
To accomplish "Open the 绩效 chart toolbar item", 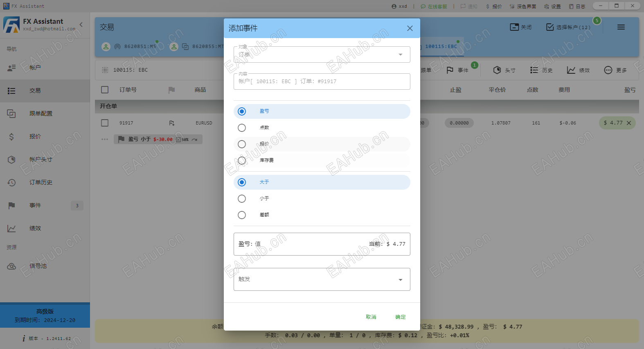I will [x=578, y=70].
